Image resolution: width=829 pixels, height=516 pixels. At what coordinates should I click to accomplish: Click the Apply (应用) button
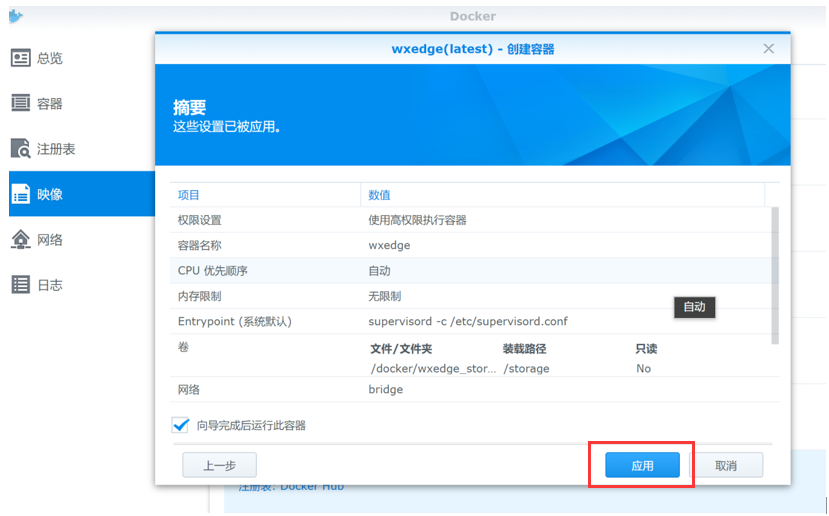click(642, 465)
